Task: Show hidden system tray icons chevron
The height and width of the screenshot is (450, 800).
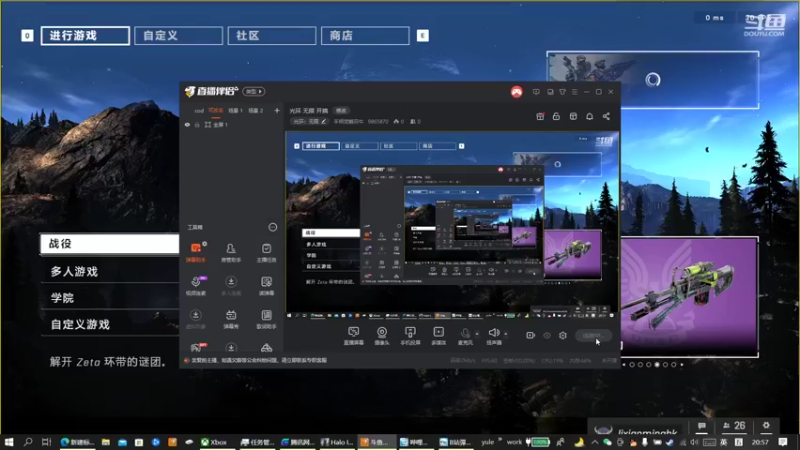Action: pyautogui.click(x=594, y=442)
